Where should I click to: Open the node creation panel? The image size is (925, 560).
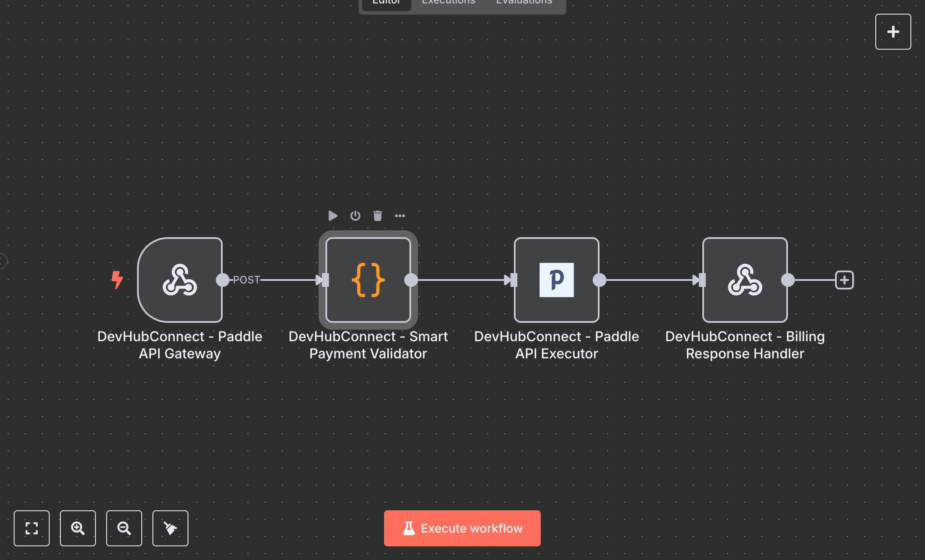893,31
